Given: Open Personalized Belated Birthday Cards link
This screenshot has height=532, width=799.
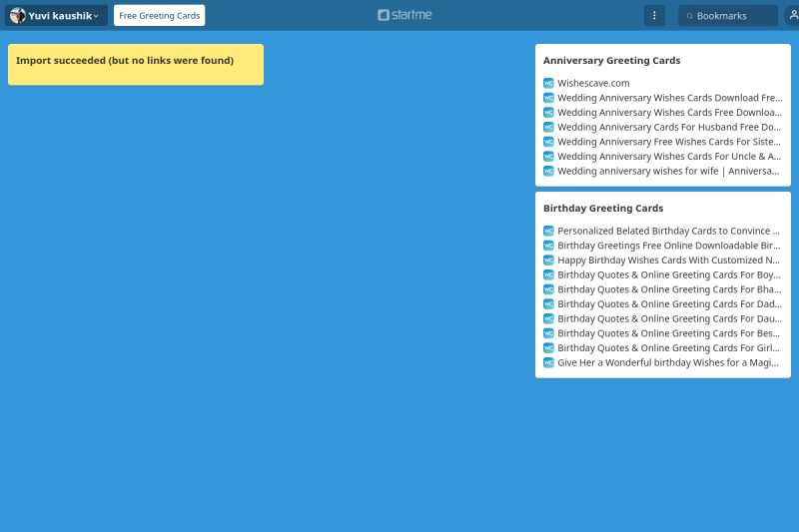Looking at the screenshot, I should point(668,232).
